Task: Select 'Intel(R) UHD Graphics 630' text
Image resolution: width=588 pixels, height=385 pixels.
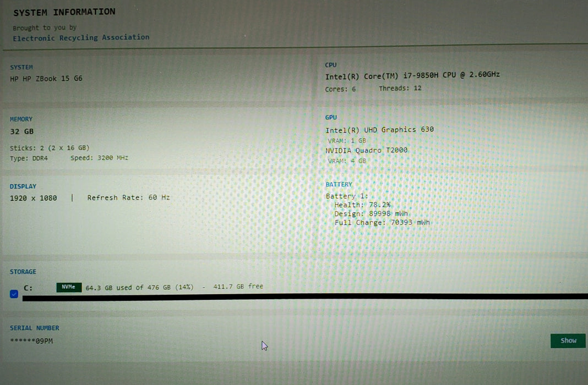Action: click(379, 130)
